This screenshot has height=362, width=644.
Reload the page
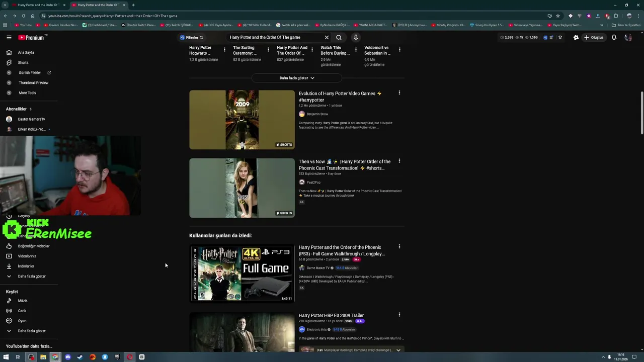pyautogui.click(x=23, y=16)
